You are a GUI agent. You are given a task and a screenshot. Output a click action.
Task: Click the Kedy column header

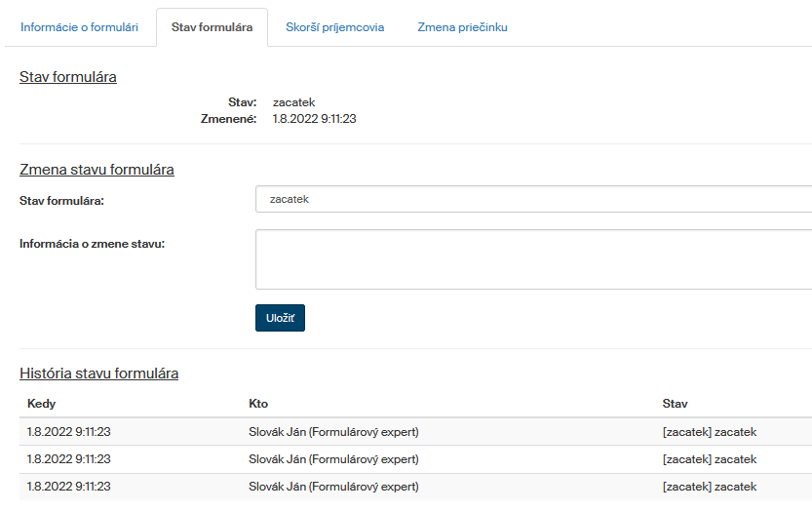tap(43, 403)
